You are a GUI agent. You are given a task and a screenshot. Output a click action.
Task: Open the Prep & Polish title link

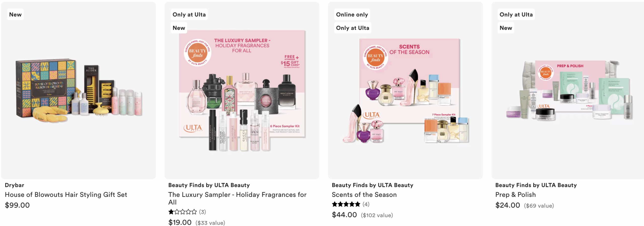[515, 195]
